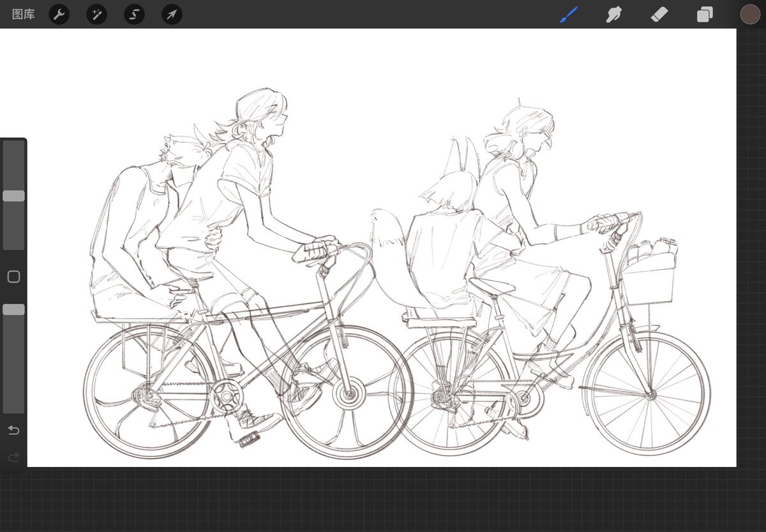766x532 pixels.
Task: Tap the right bicycle's front wheel hub
Action: pos(650,395)
